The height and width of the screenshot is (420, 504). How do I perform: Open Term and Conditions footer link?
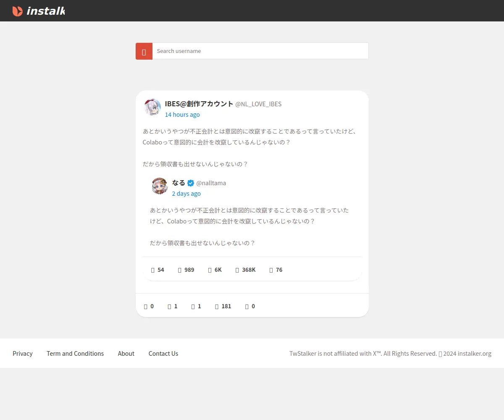[75, 354]
